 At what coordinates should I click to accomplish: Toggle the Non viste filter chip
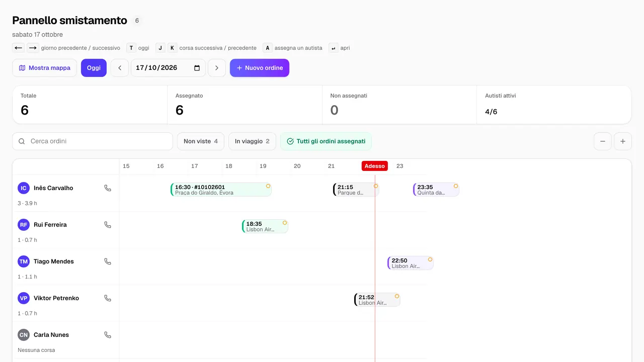201,141
